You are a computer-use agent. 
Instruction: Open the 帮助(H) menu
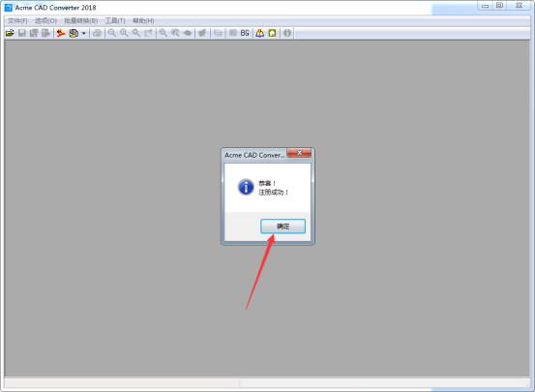(143, 21)
